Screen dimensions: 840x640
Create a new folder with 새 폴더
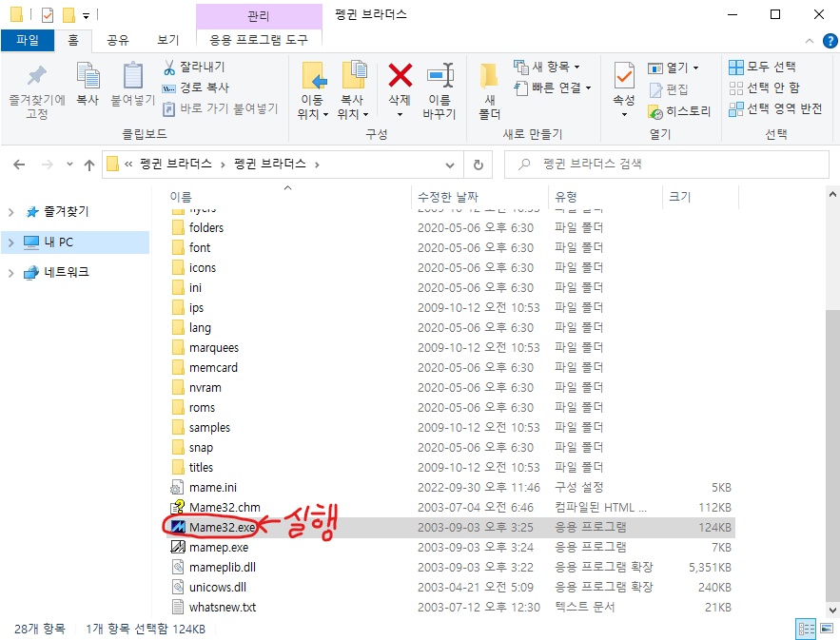489,91
